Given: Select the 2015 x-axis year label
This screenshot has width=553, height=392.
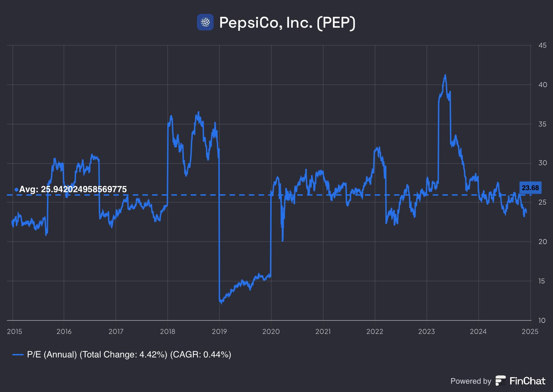Looking at the screenshot, I should click(x=15, y=332).
